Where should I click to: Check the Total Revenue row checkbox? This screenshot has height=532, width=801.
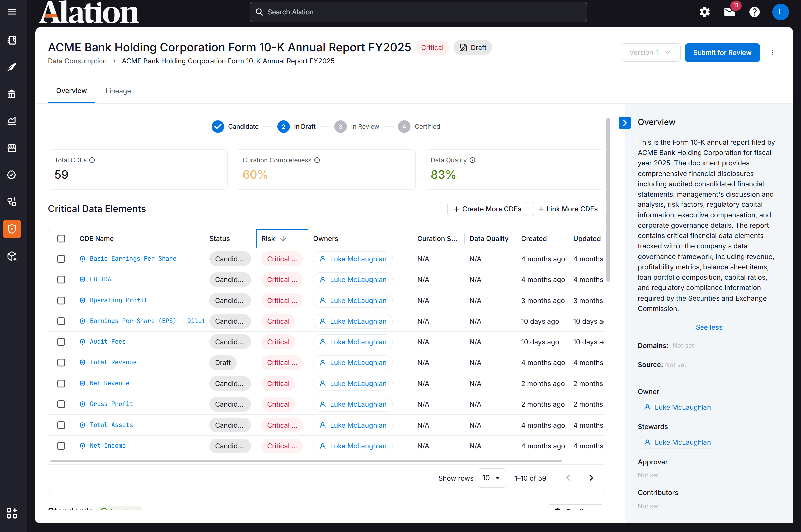(61, 363)
